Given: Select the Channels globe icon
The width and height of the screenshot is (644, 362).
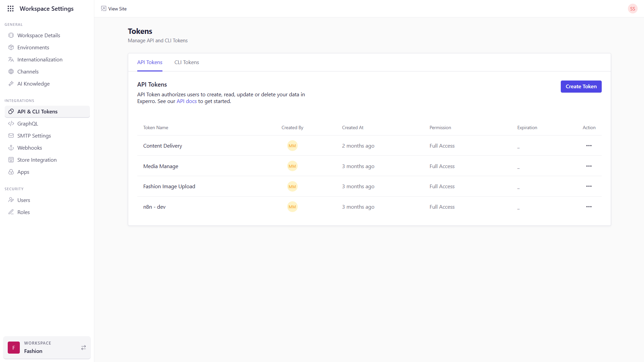Looking at the screenshot, I should [x=11, y=71].
